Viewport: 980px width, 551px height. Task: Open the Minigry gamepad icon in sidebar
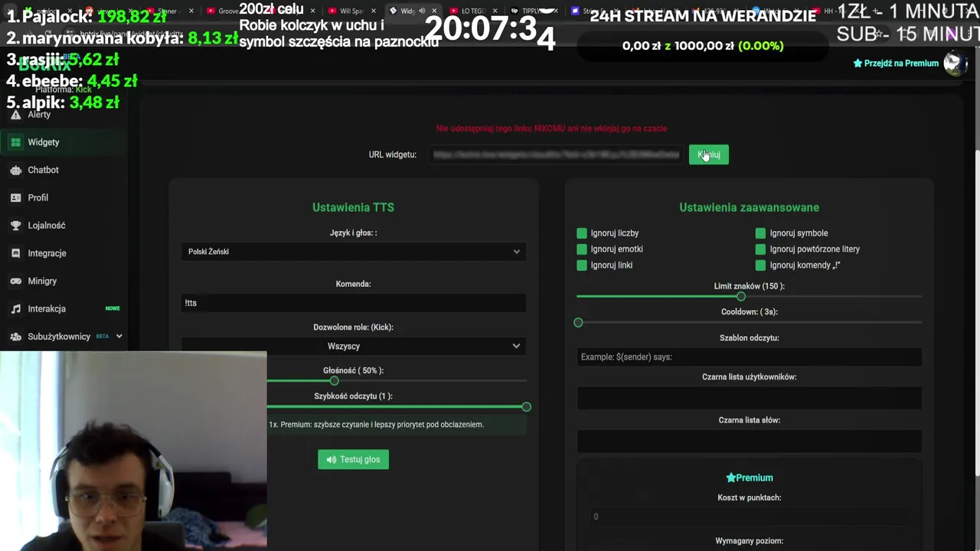tap(15, 281)
